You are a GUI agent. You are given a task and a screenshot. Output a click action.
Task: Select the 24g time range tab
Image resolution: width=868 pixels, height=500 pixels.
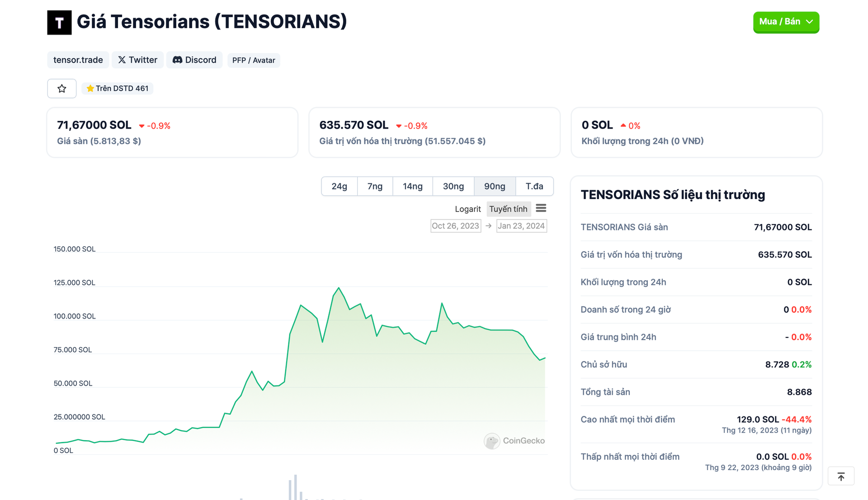pyautogui.click(x=340, y=186)
